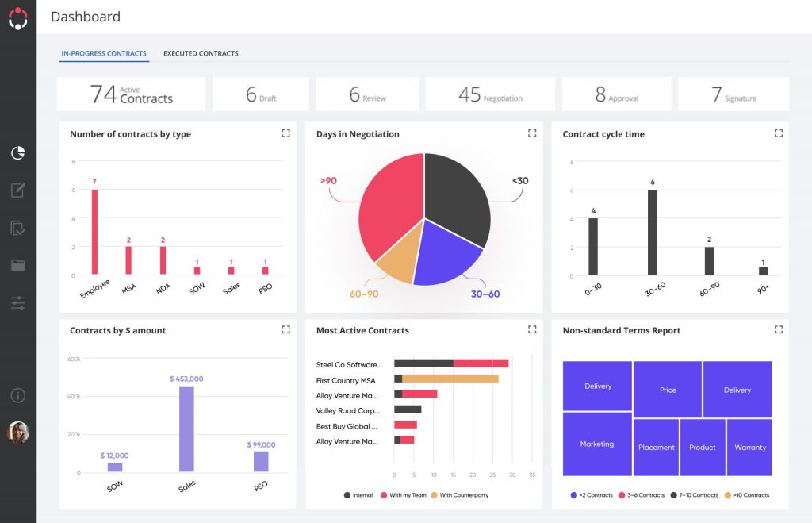Switch to the Executed Contracts tab

pyautogui.click(x=201, y=53)
